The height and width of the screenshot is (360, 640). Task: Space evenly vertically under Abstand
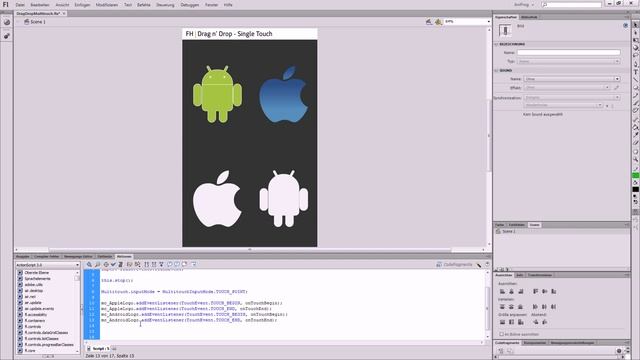tap(536, 322)
